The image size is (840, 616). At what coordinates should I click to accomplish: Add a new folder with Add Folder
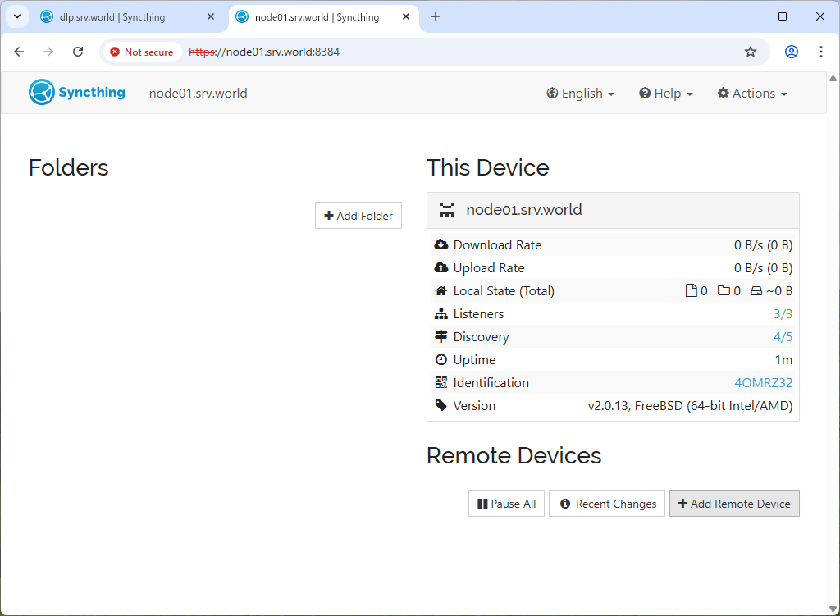click(x=358, y=216)
